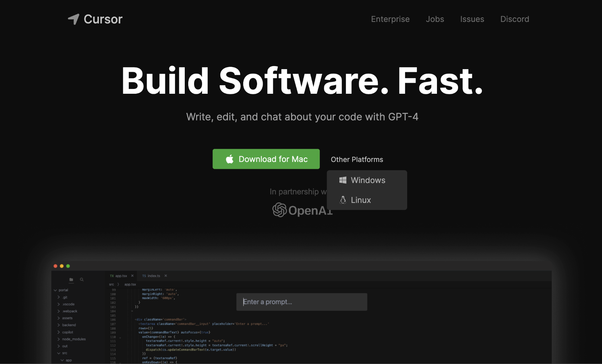Click the Cursor brand name
Screen dimensions: 602x364
coord(103,19)
